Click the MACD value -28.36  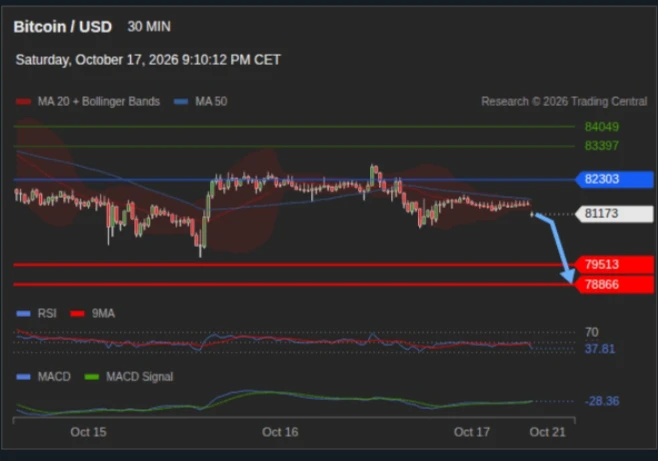point(602,401)
